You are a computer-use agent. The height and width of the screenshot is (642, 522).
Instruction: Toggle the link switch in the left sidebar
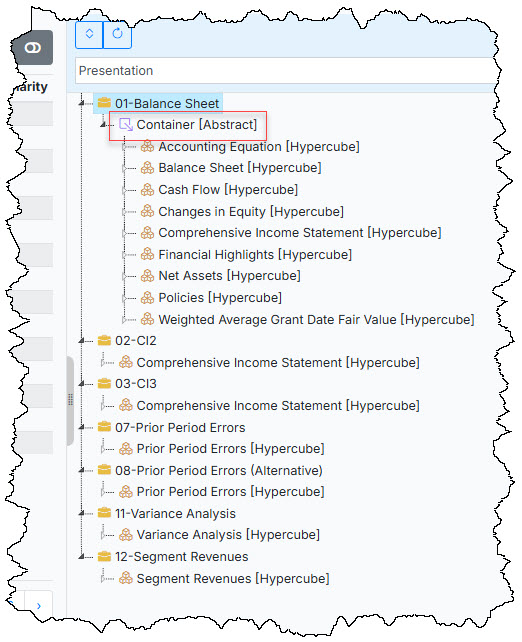pos(33,48)
